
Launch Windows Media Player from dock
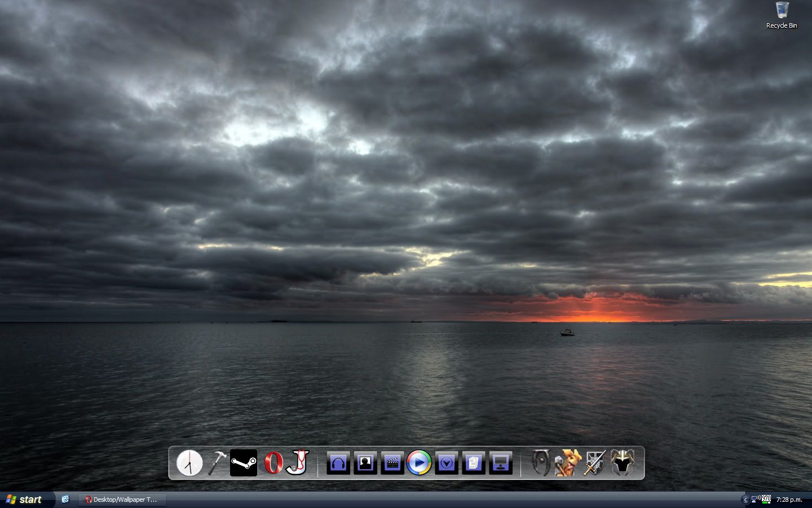pyautogui.click(x=419, y=463)
